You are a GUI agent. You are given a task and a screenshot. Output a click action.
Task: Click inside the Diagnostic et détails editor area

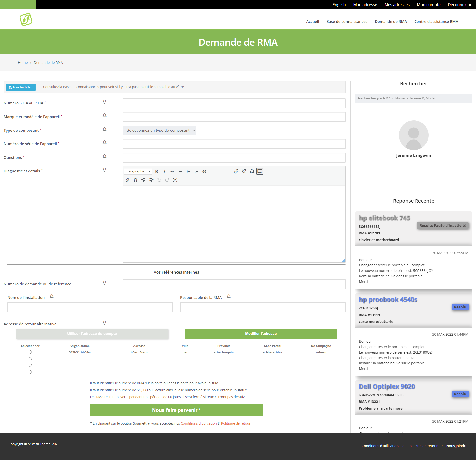pos(234,221)
